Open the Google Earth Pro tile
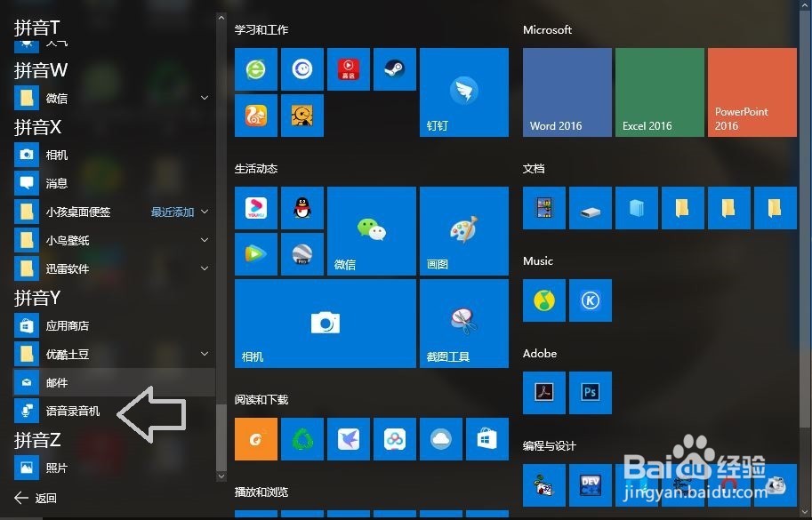The width and height of the screenshot is (812, 520). pyautogui.click(x=301, y=254)
